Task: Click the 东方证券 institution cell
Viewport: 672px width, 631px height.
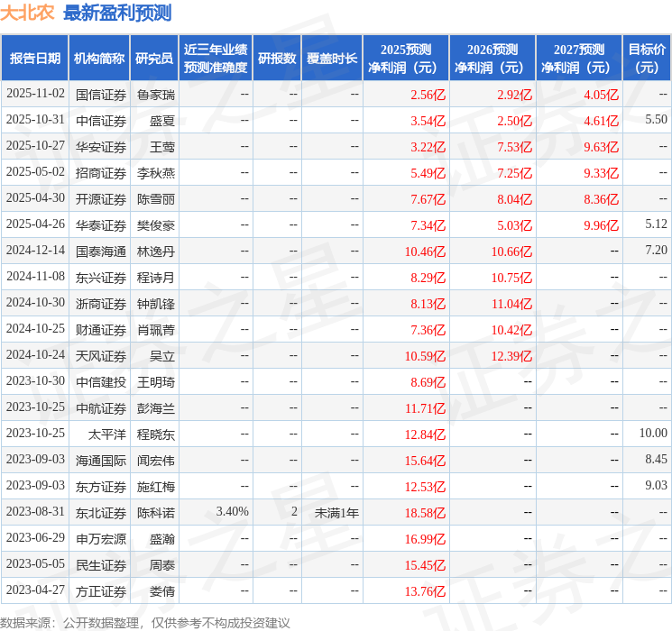Action: (101, 487)
